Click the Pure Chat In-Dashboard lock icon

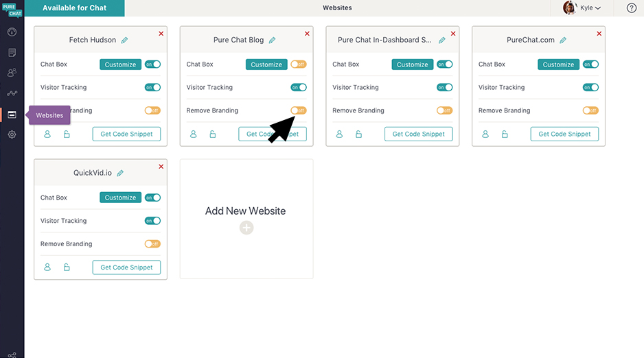358,134
